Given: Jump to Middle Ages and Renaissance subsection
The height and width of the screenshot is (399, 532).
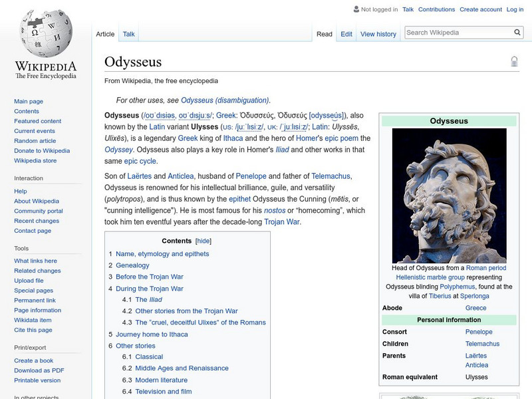Looking at the screenshot, I should point(182,368).
